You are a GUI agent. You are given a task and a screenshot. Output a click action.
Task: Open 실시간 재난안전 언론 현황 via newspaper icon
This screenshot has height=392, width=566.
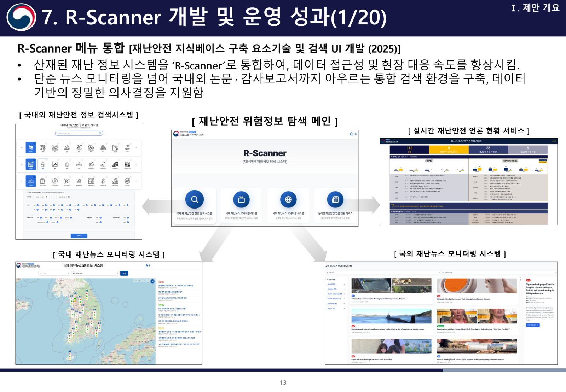coord(335,199)
